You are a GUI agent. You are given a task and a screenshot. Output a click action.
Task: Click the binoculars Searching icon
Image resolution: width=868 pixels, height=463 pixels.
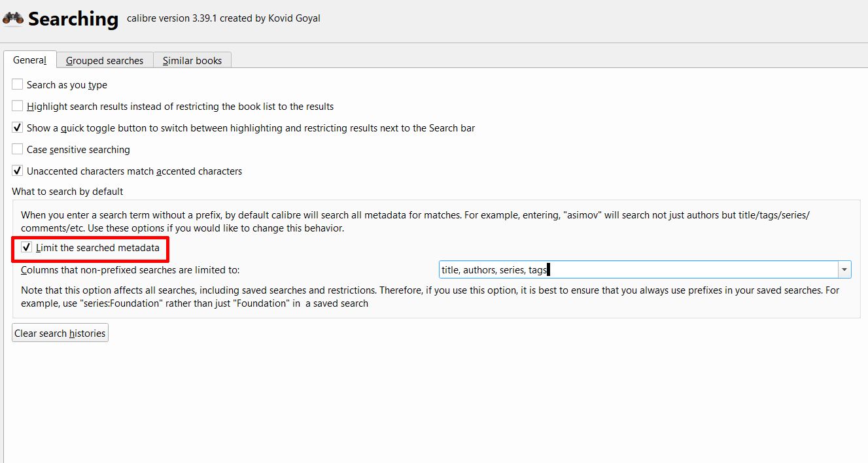coord(13,18)
